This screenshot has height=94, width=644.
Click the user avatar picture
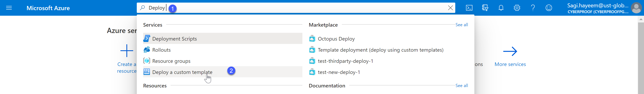pyautogui.click(x=636, y=8)
